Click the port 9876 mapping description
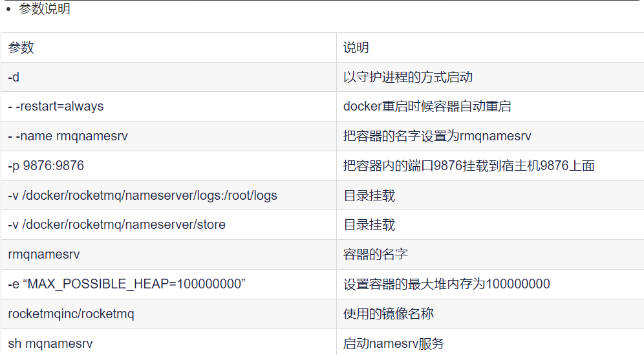Image resolution: width=644 pixels, height=355 pixels. (469, 166)
